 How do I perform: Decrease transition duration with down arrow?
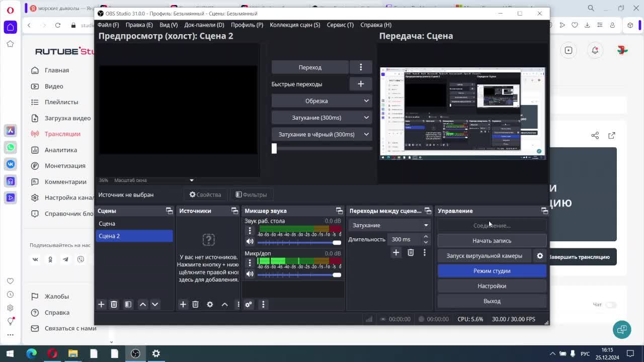426,242
